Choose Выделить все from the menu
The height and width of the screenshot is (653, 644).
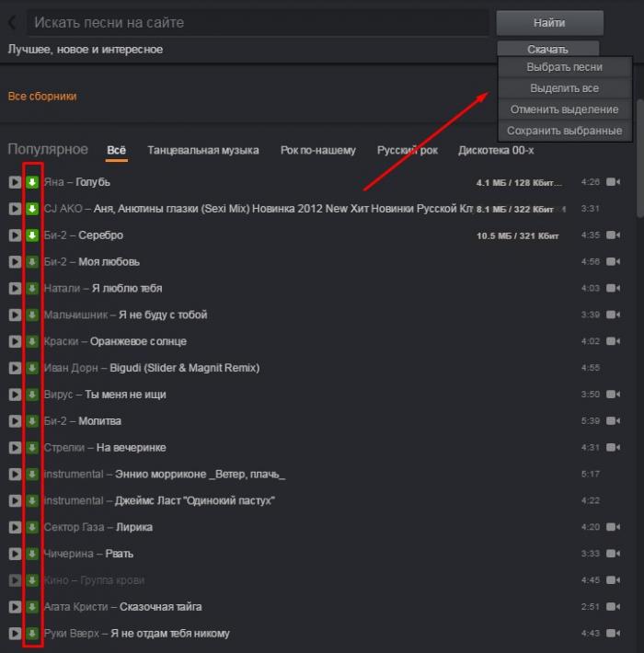(564, 88)
